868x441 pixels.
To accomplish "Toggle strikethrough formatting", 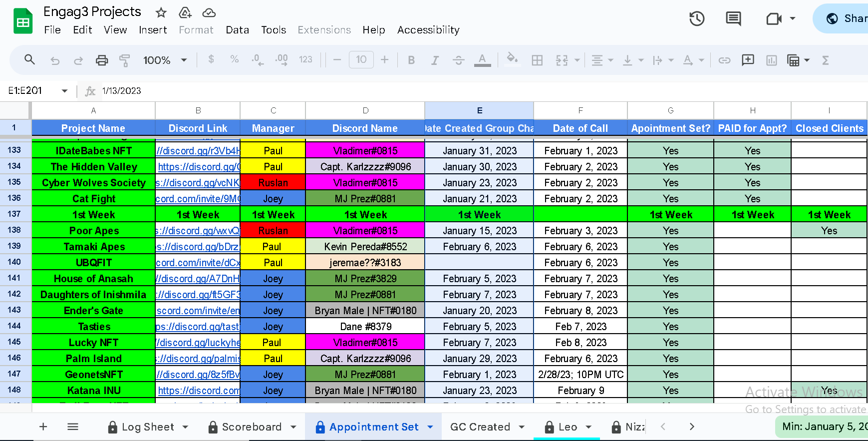I will (458, 60).
